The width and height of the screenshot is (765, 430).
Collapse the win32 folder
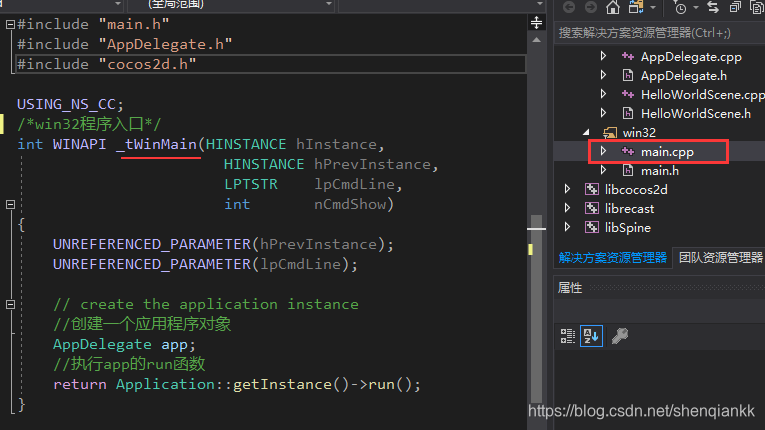click(586, 132)
